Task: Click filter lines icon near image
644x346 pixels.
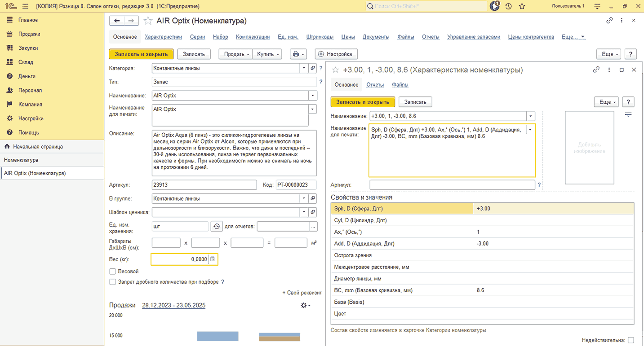Action: 628,115
